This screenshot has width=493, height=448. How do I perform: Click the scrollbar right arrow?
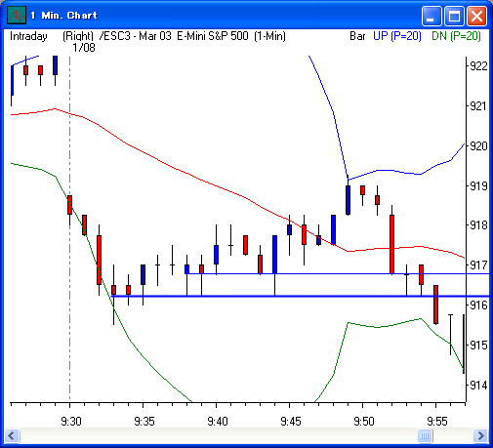pyautogui.click(x=480, y=435)
